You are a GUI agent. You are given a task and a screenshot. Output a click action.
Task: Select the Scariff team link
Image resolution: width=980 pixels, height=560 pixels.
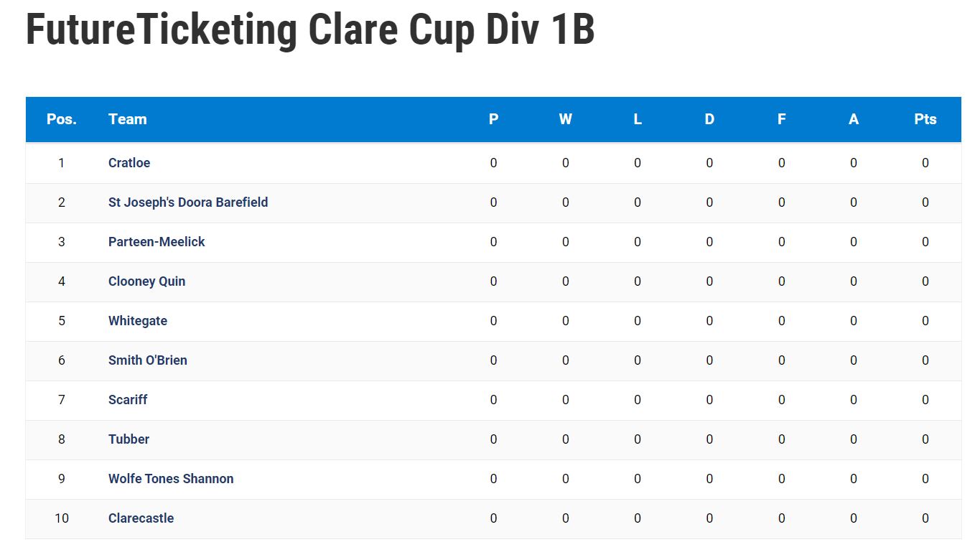(128, 400)
